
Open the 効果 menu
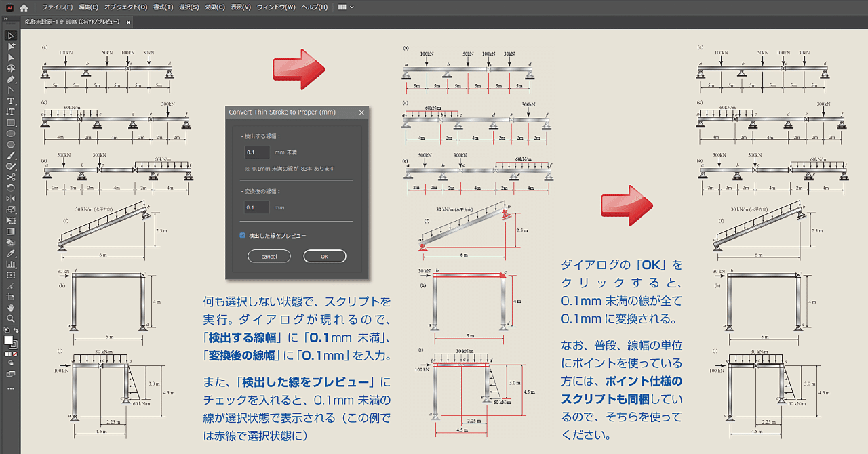(214, 7)
